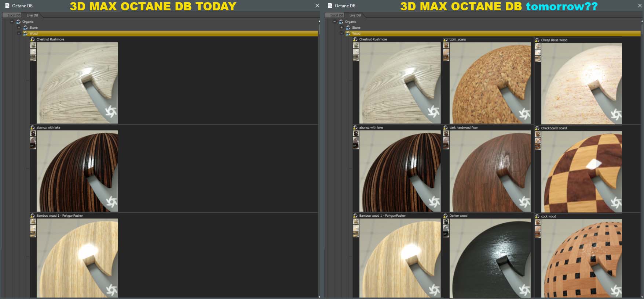644x299 pixels.
Task: Click the 'Wood' label in the right window
Action: 356,33
